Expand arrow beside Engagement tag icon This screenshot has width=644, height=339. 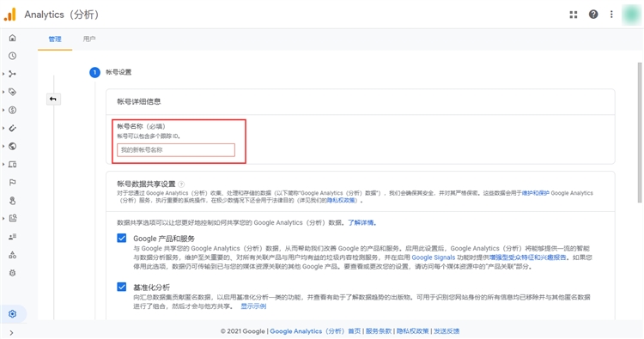[x=3, y=92]
